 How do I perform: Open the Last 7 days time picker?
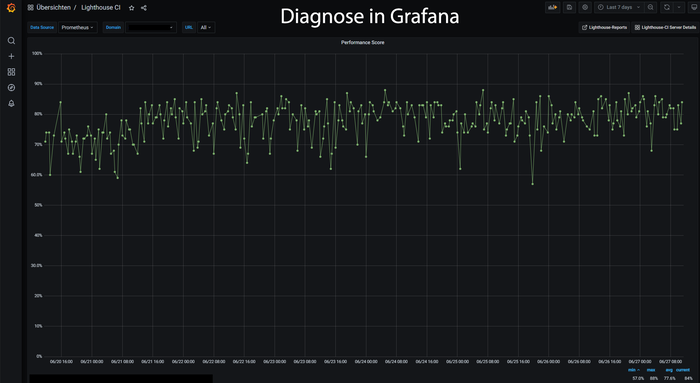coord(619,7)
